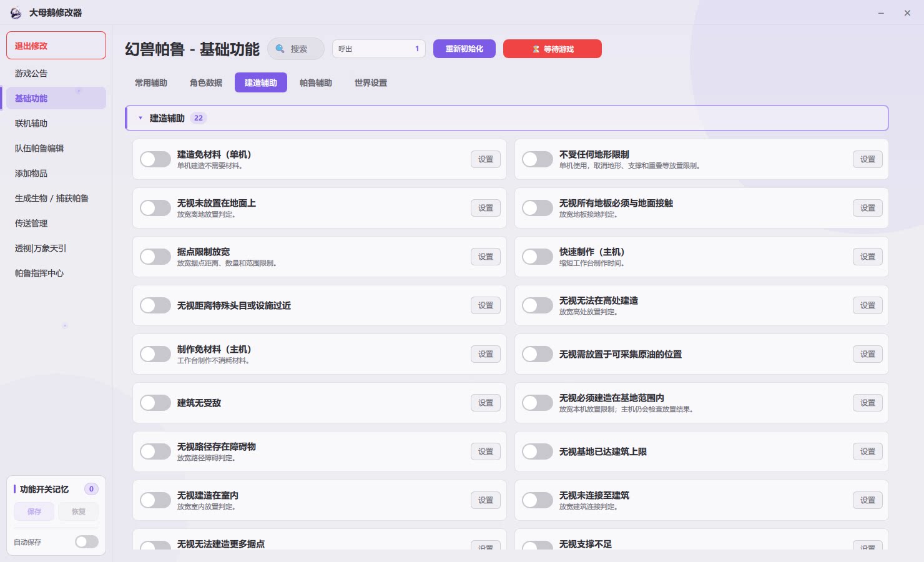The height and width of the screenshot is (562, 924).
Task: Switch to the 常用辅助 tab
Action: [x=151, y=82]
